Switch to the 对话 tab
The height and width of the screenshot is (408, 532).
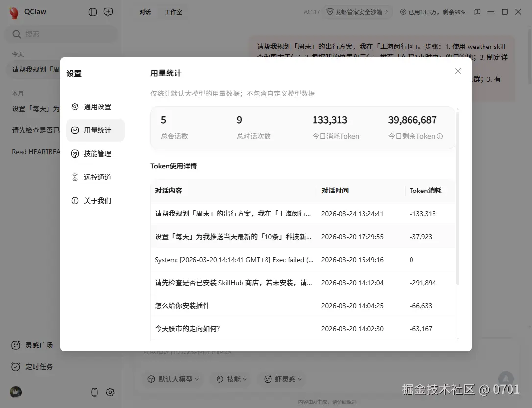coord(145,12)
